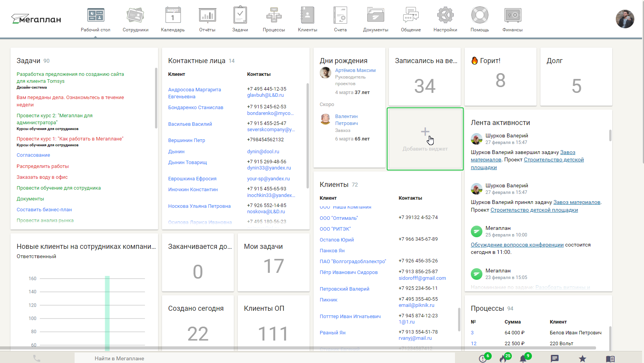This screenshot has width=644, height=363.
Task: Open process number 12 link
Action: (474, 344)
